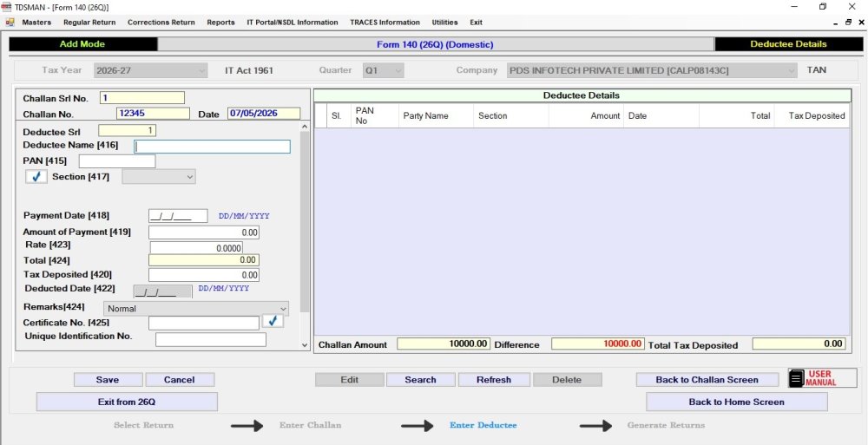Click the form panel's vertical scrollbar track

305,235
